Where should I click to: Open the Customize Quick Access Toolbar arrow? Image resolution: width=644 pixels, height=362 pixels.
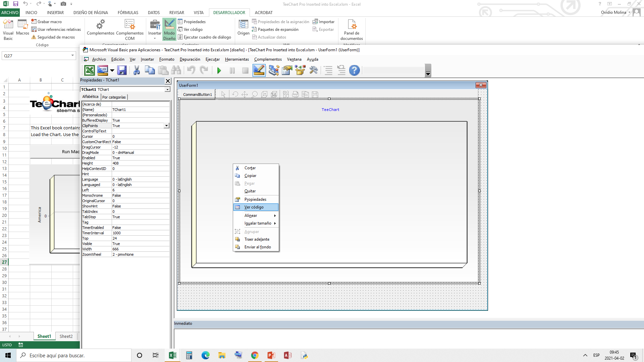click(x=71, y=4)
